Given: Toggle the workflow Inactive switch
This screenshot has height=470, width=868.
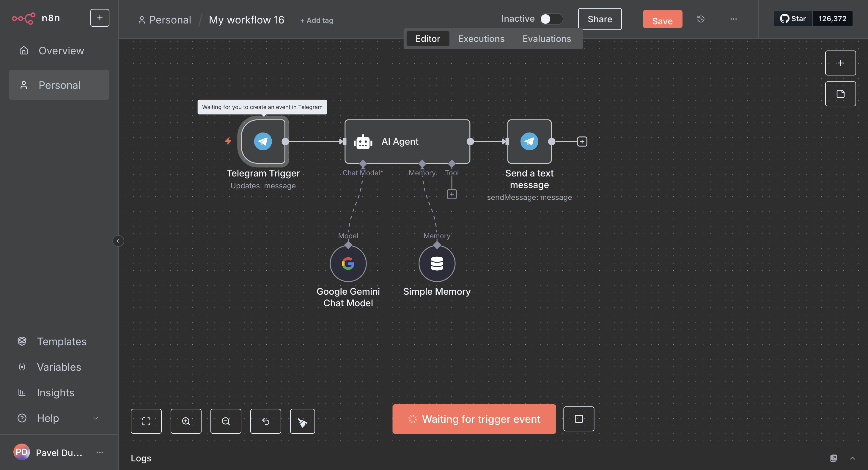Looking at the screenshot, I should 551,19.
